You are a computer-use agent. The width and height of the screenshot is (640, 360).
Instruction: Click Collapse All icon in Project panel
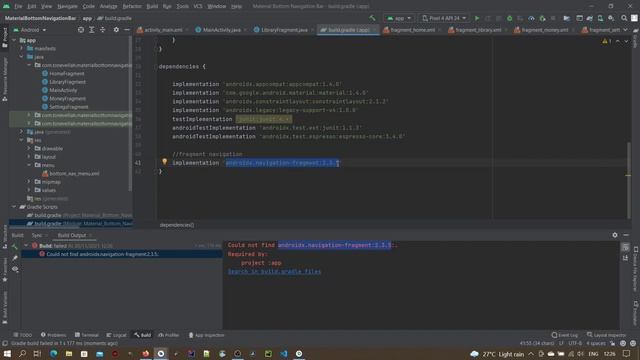click(x=102, y=30)
